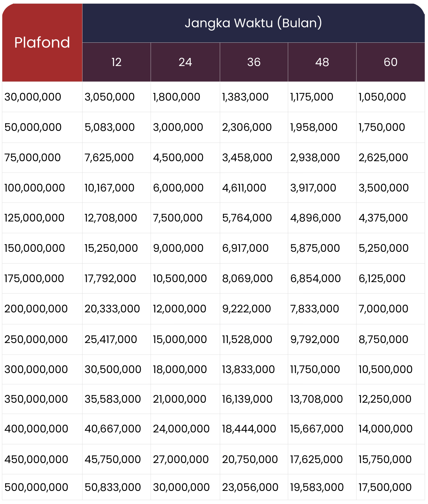Viewport: 428px width, 504px height.
Task: Select the 200,000,000 plafond row label
Action: (x=36, y=309)
